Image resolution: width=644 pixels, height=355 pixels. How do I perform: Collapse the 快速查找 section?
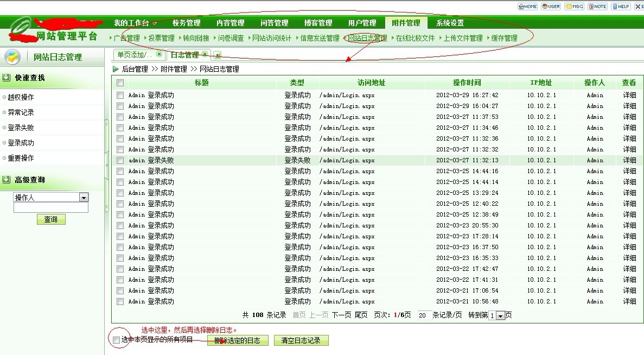click(x=6, y=78)
